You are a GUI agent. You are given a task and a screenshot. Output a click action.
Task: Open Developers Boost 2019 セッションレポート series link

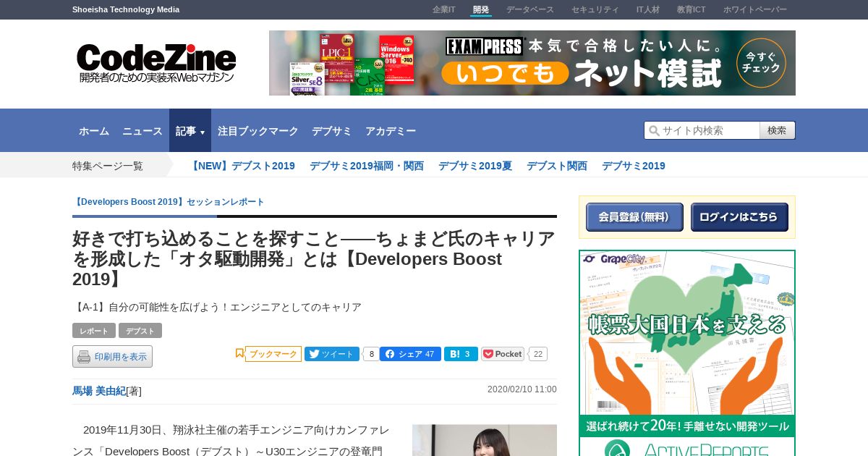coord(169,202)
